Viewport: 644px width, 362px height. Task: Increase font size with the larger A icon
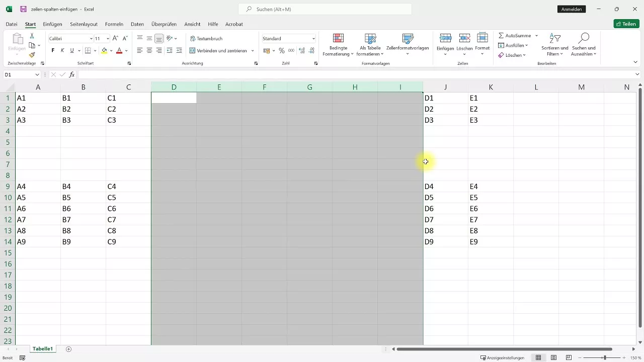coord(115,38)
